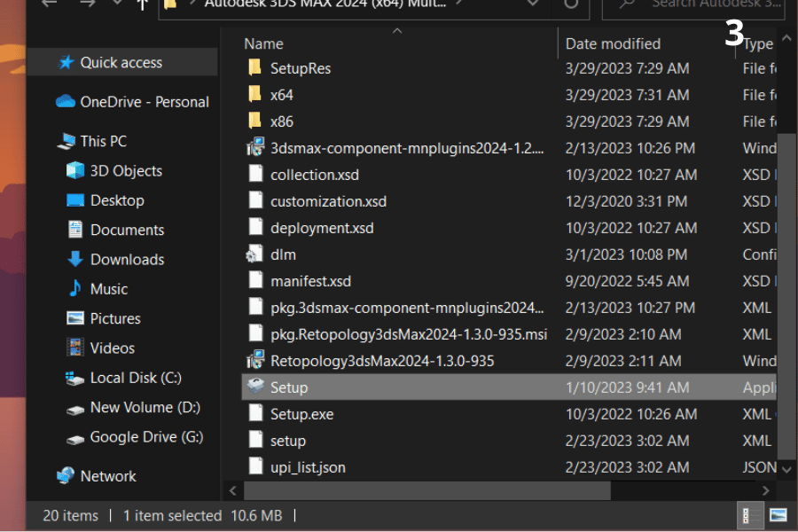Open the address bar history dropdown
The image size is (798, 532).
(532, 4)
